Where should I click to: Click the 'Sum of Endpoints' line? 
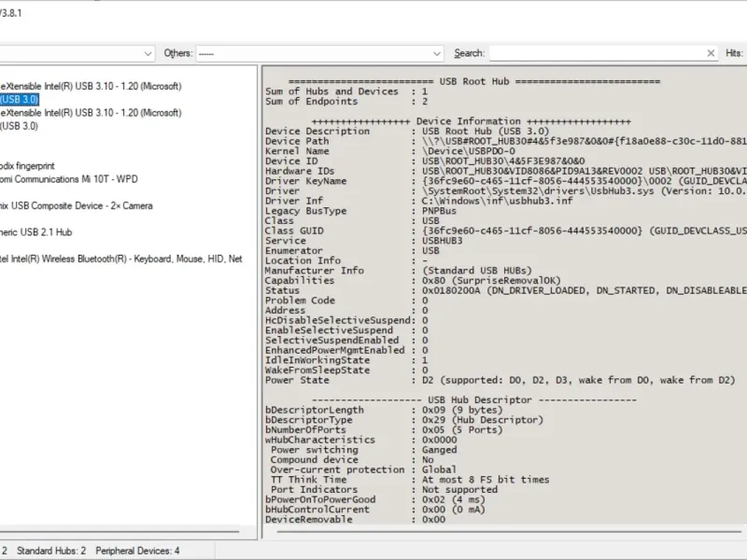[346, 102]
